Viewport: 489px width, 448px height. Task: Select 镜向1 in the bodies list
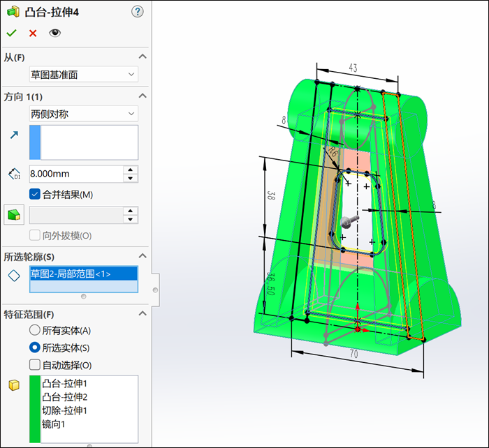point(53,424)
